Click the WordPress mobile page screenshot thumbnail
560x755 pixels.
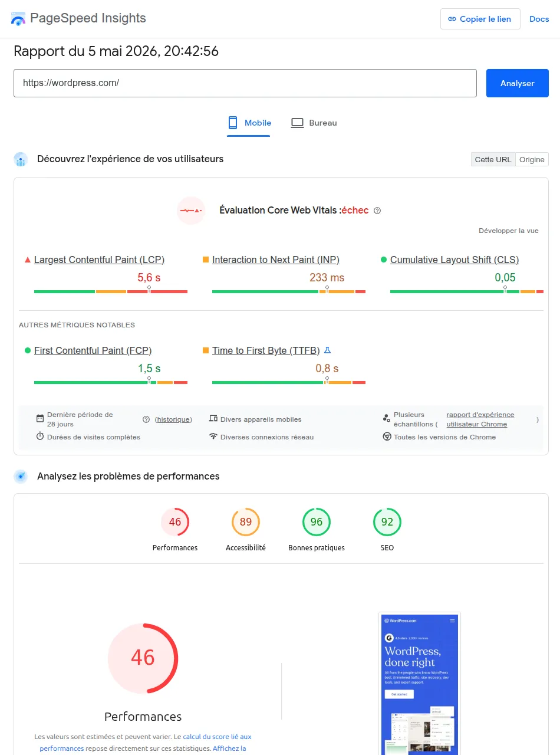coord(420,684)
